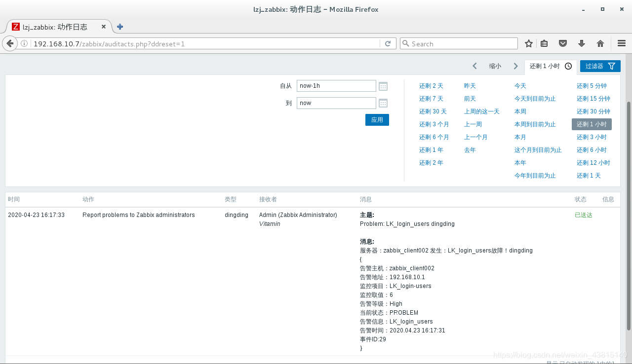Pick 这个月到目前为止 time range

pyautogui.click(x=538, y=150)
